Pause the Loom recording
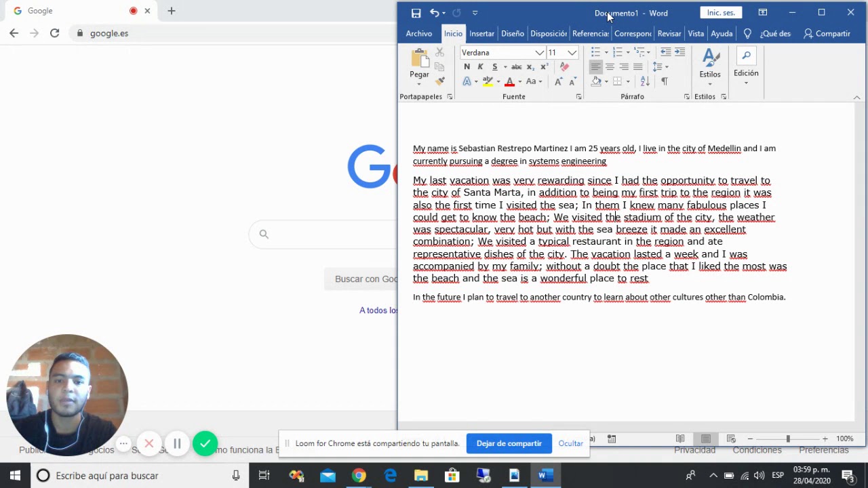 (x=177, y=443)
